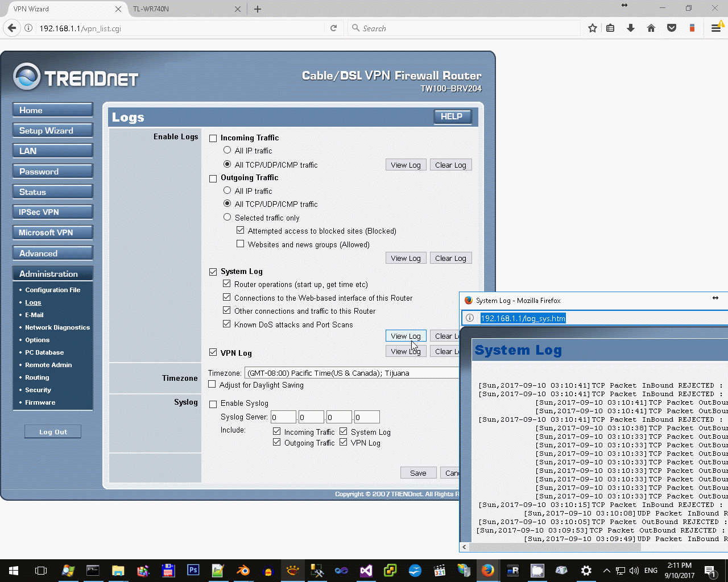Open Network Diagnostics link
Image resolution: width=728 pixels, height=582 pixels.
coord(57,327)
